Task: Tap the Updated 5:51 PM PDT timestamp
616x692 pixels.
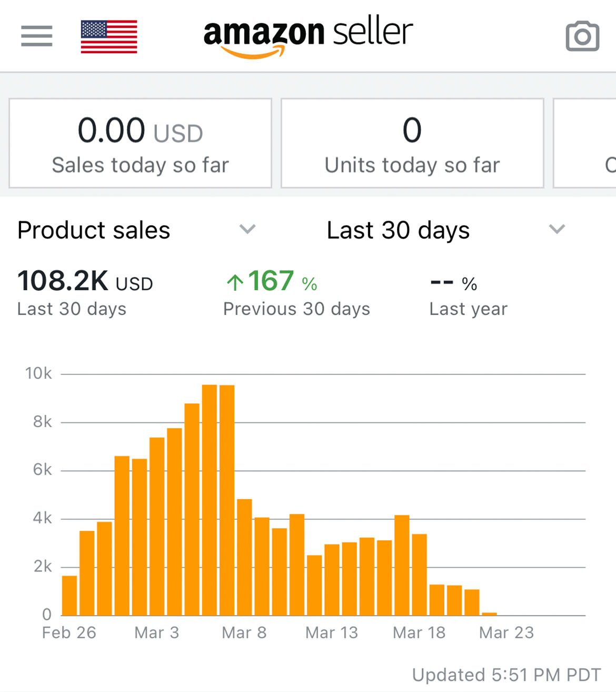Action: pos(506,675)
